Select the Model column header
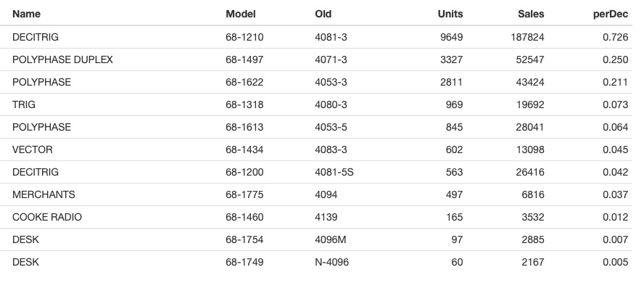Screen dimensions: 644x283 [241, 14]
